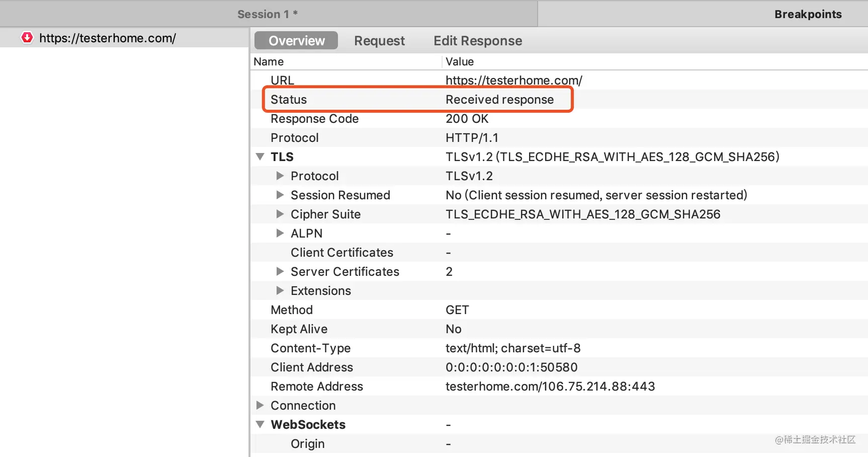The height and width of the screenshot is (457, 868).
Task: Expand the Connection section
Action: point(260,406)
